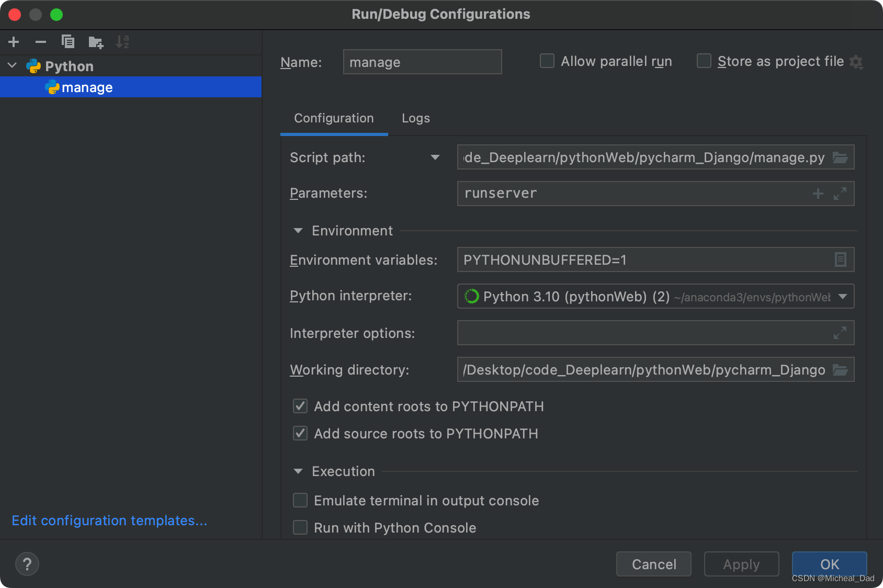Enable the Allow parallel run checkbox
The height and width of the screenshot is (588, 883).
coord(547,61)
